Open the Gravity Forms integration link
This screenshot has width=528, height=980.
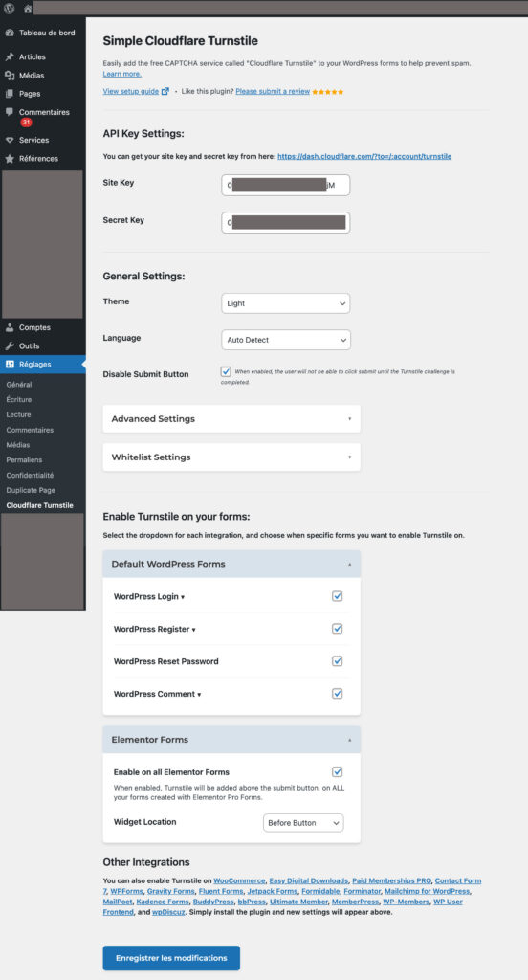pos(170,891)
